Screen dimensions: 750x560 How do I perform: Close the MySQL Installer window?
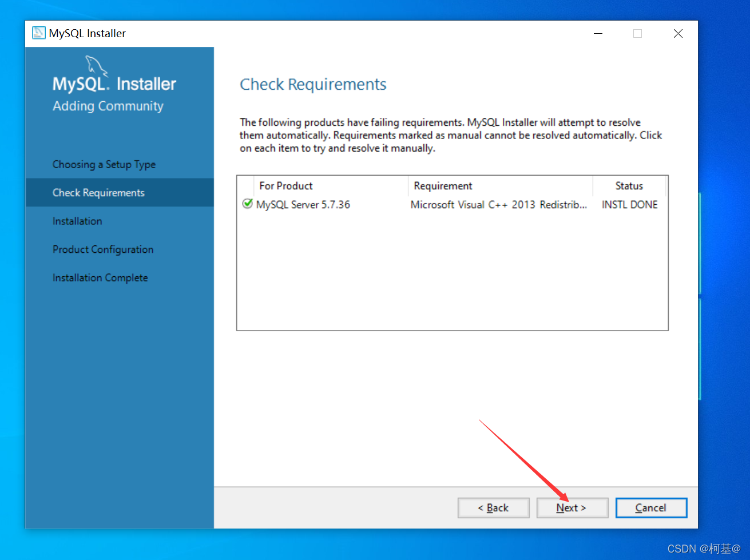click(x=678, y=34)
